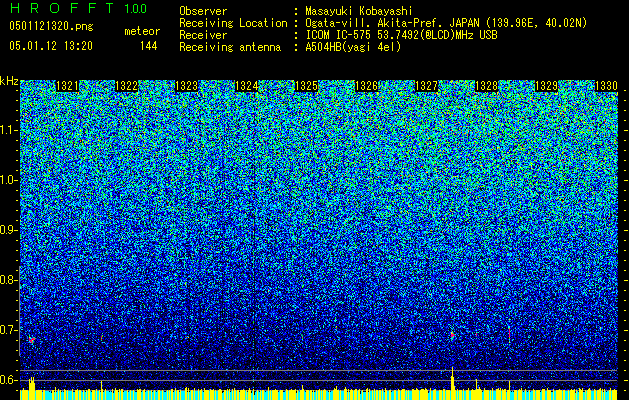Click the date stamp 05.01.12 13:20

coord(51,46)
